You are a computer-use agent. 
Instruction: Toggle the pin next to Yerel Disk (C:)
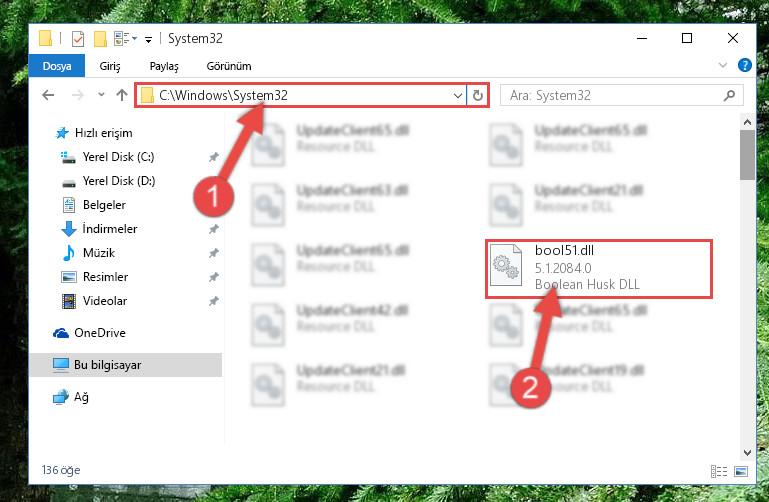pos(213,157)
